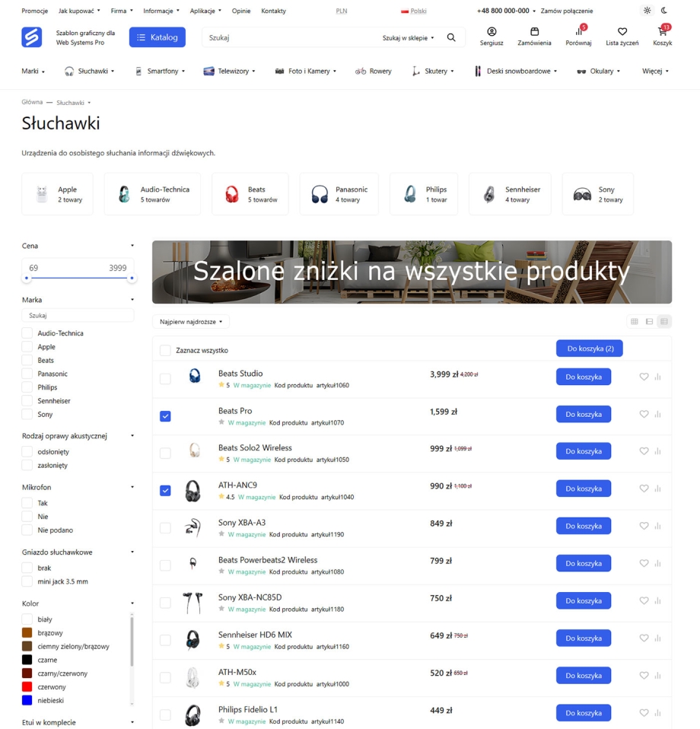Switch to grid view layout icon
700x729 pixels.
point(634,322)
